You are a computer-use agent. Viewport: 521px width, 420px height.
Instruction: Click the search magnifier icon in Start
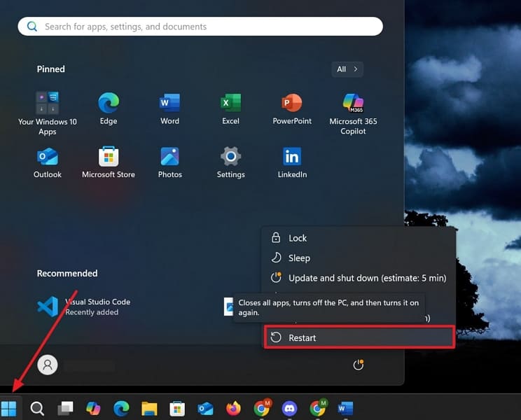click(x=32, y=26)
